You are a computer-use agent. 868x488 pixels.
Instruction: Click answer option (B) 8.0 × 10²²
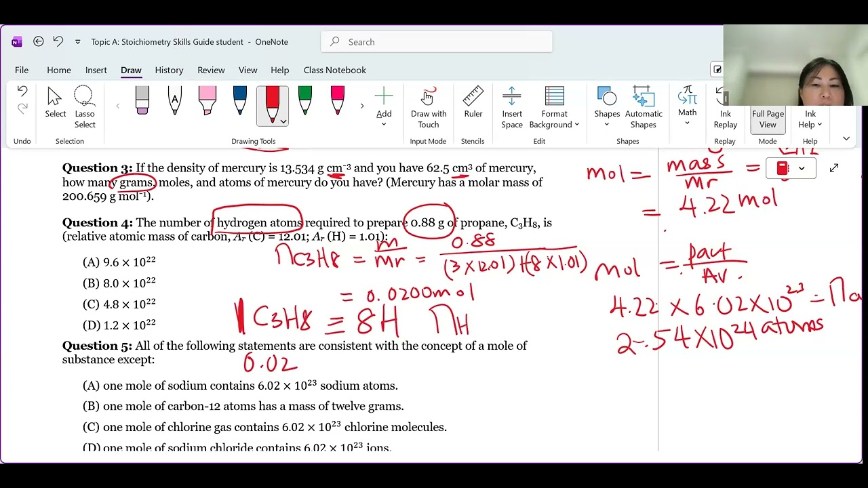119,283
